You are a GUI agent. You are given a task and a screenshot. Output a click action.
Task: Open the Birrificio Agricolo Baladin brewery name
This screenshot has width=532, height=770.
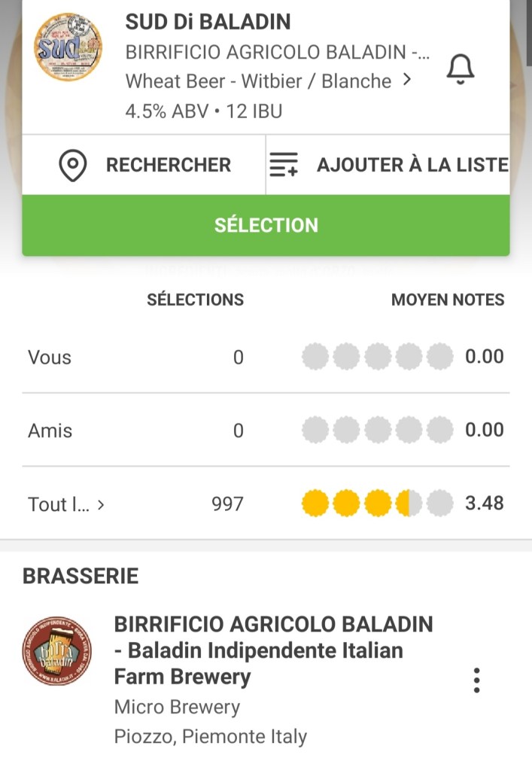click(273, 650)
